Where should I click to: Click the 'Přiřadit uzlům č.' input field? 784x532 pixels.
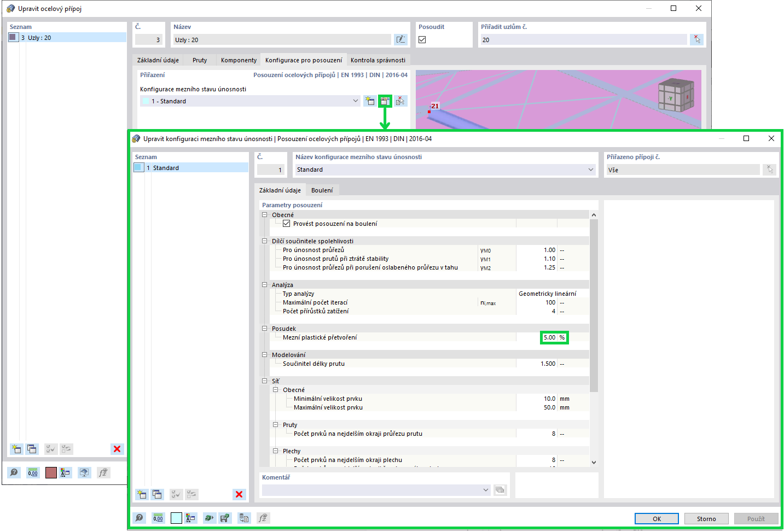[584, 39]
